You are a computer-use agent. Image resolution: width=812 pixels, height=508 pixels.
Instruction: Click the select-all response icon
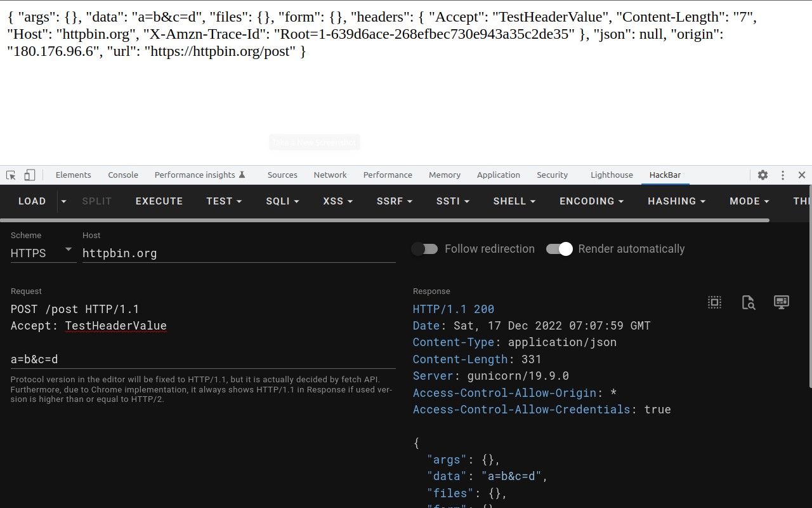click(715, 302)
